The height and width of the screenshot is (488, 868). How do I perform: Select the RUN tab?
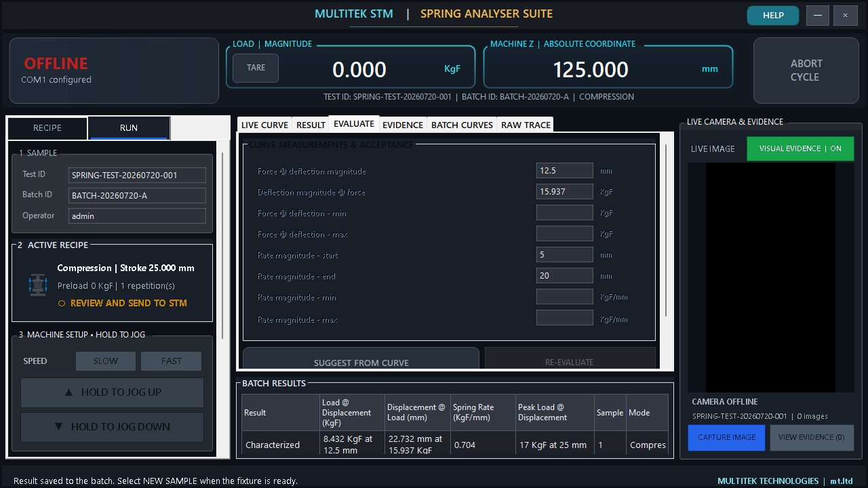(129, 128)
